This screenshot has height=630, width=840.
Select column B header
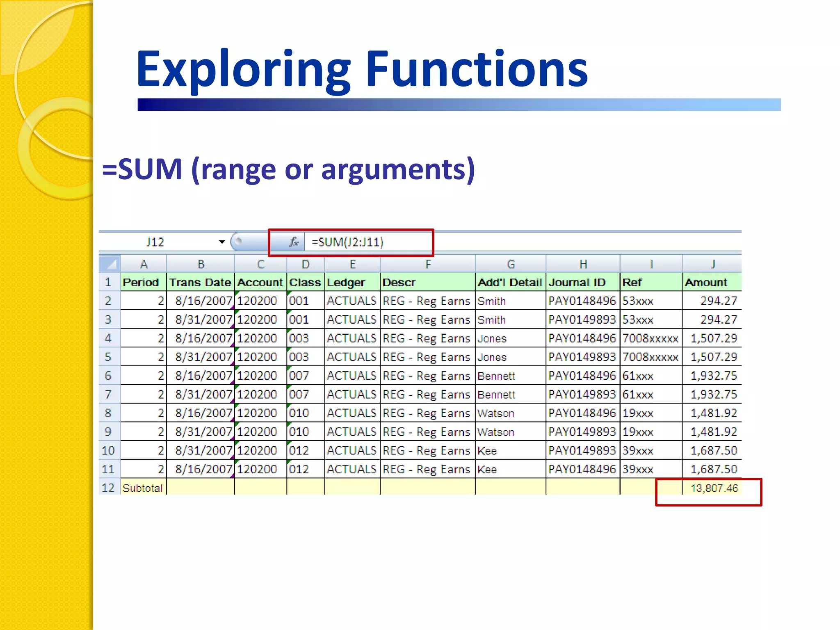pos(201,264)
